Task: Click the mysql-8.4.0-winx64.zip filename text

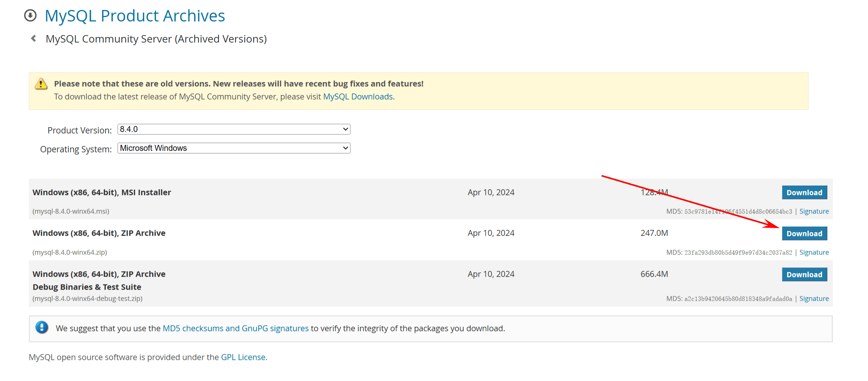Action: click(x=70, y=252)
